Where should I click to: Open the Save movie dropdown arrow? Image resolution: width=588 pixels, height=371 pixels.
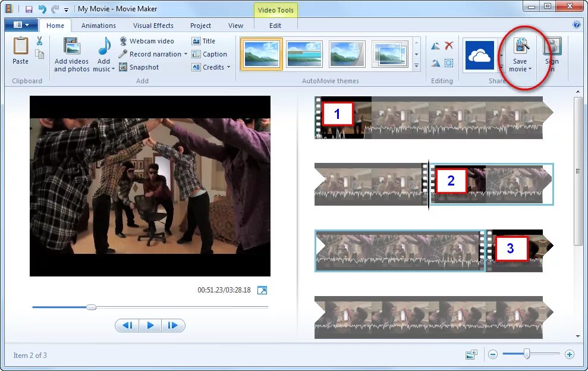[530, 69]
